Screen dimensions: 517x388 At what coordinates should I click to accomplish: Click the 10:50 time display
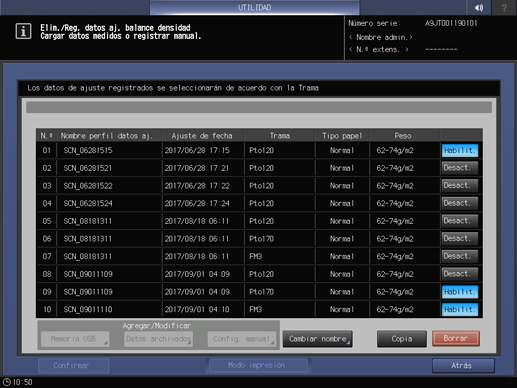(x=22, y=382)
